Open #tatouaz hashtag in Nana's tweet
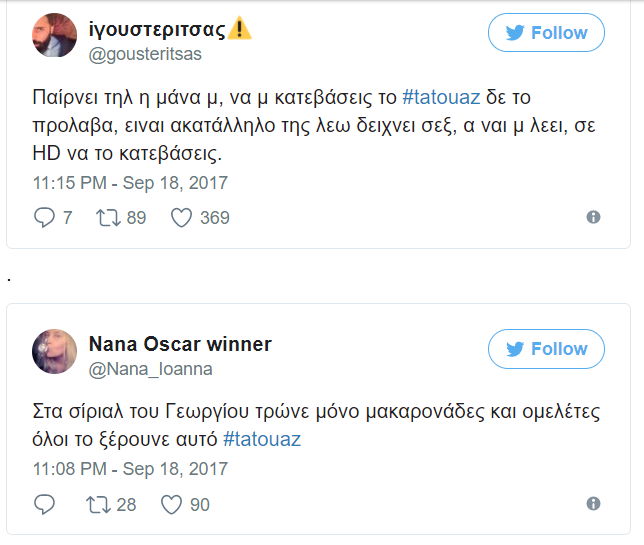The image size is (644, 545). (260, 439)
